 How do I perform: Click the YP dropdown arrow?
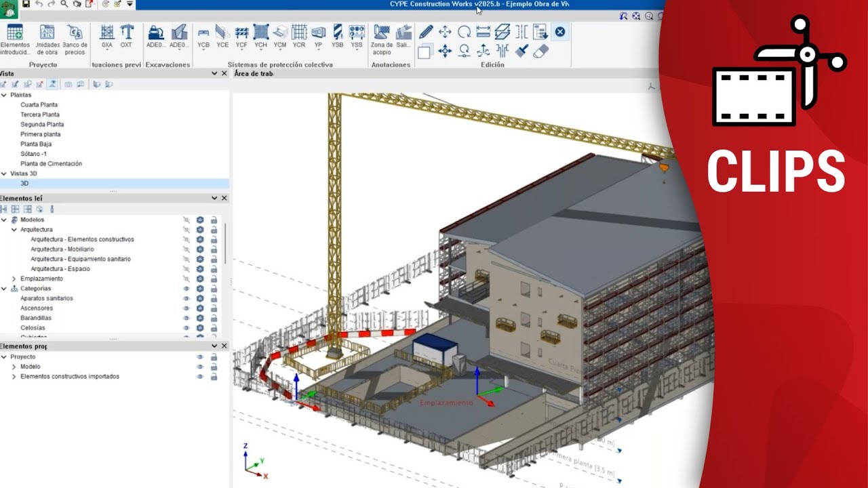click(x=319, y=49)
